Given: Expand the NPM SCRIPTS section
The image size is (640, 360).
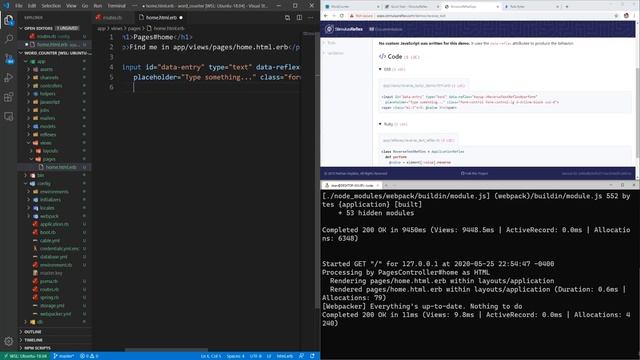Looking at the screenshot, I should [x=55, y=348].
